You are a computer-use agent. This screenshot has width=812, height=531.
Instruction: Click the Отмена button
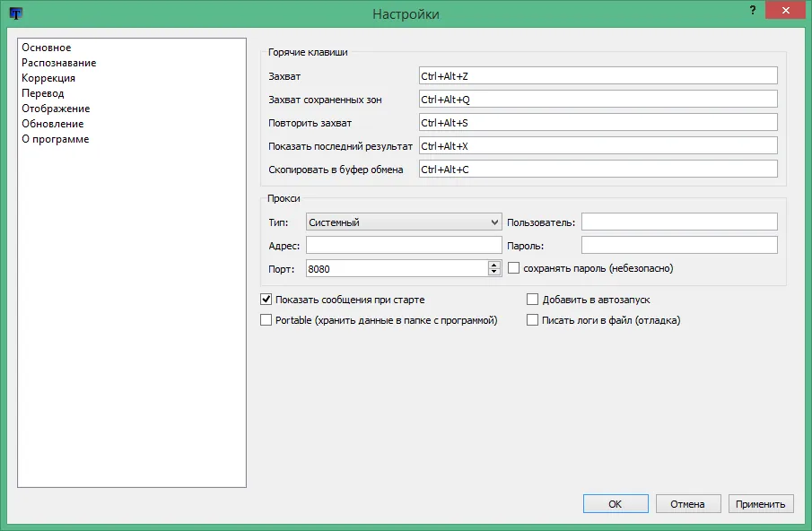[x=687, y=503]
